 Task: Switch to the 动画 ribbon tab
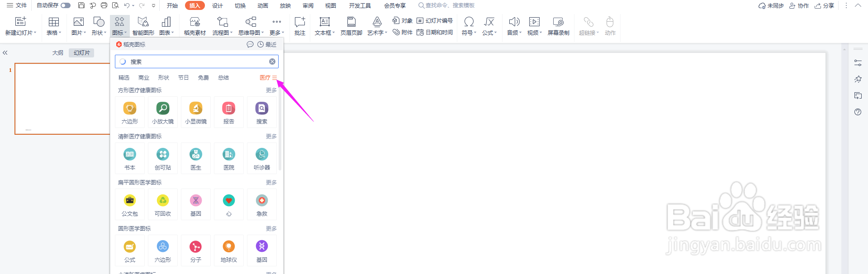click(x=263, y=5)
